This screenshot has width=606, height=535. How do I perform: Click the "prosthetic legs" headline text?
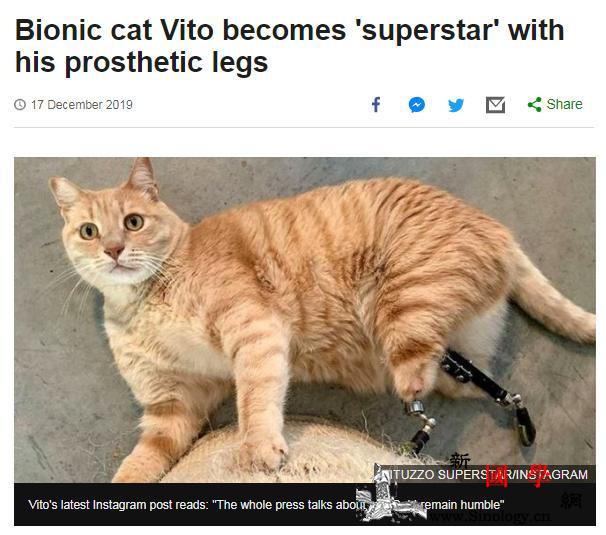pos(167,62)
